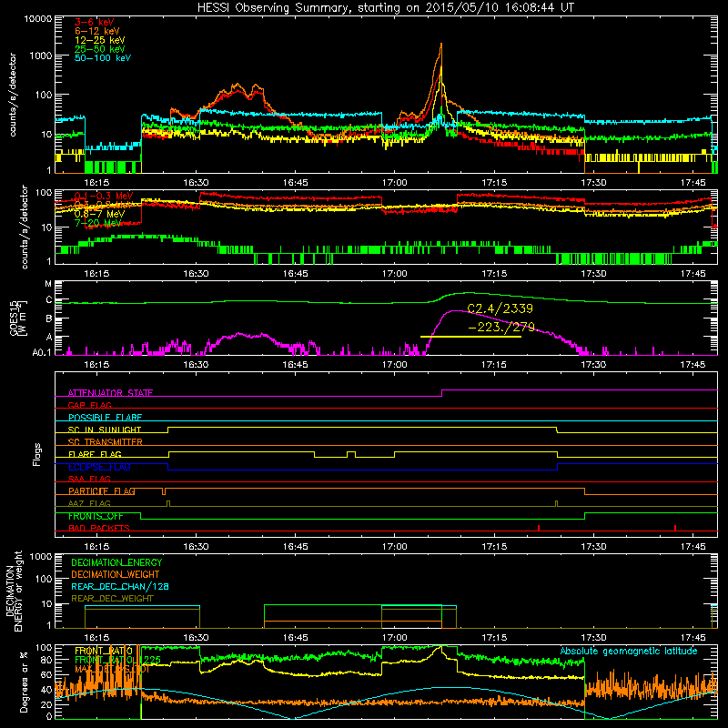Click the "C2.4/2339" flare annotation

click(500, 308)
